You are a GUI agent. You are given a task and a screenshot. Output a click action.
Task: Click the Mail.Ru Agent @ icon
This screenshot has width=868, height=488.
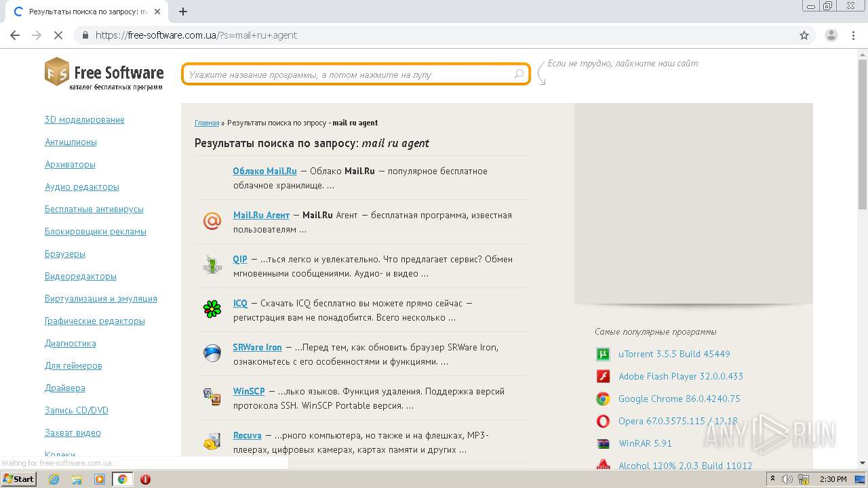[212, 221]
